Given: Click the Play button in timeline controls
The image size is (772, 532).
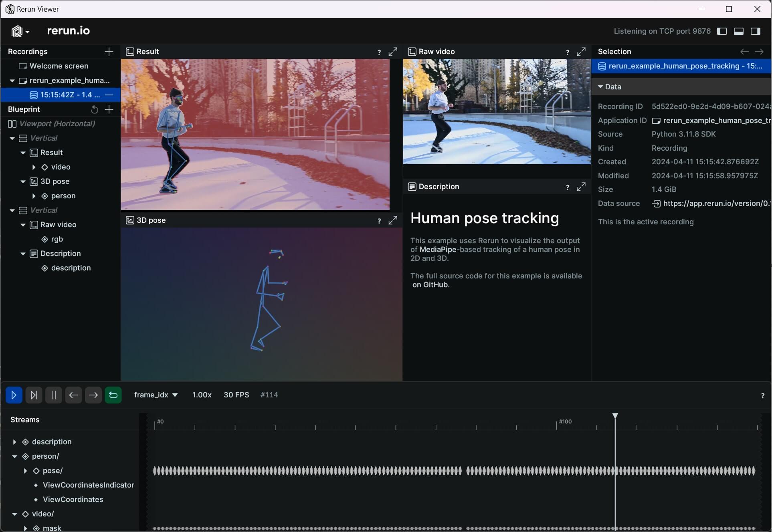Looking at the screenshot, I should pos(14,395).
